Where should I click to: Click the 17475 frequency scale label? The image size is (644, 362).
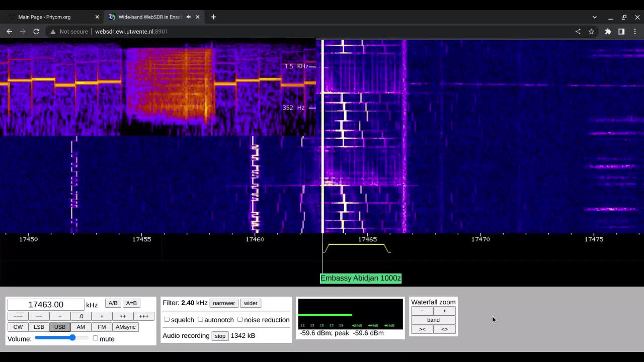tap(594, 239)
